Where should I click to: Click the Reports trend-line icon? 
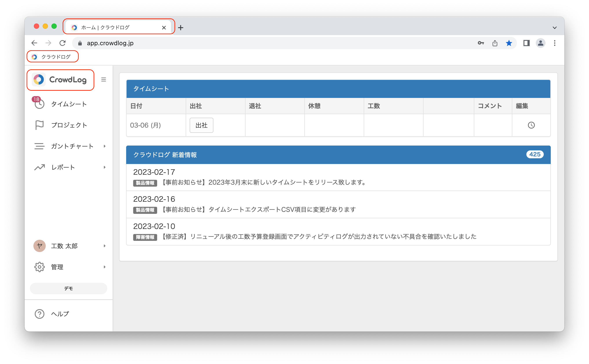(39, 167)
